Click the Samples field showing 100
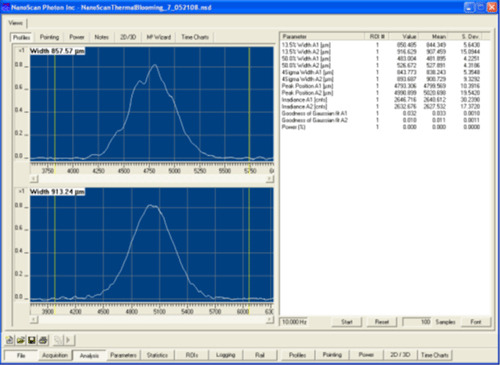The height and width of the screenshot is (365, 500). (x=417, y=322)
